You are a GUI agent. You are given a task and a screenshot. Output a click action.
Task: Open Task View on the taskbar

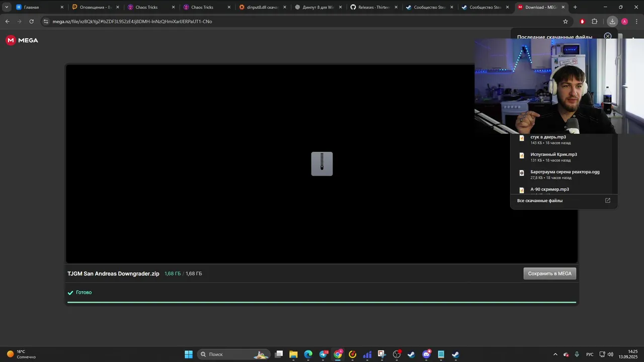[x=279, y=354]
